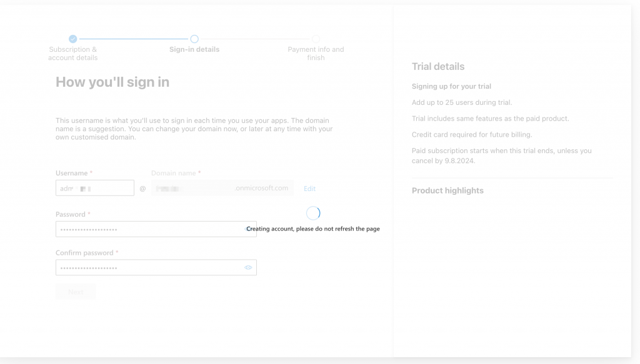Click the @ symbol between username and domain
The image size is (640, 364).
pyautogui.click(x=142, y=189)
